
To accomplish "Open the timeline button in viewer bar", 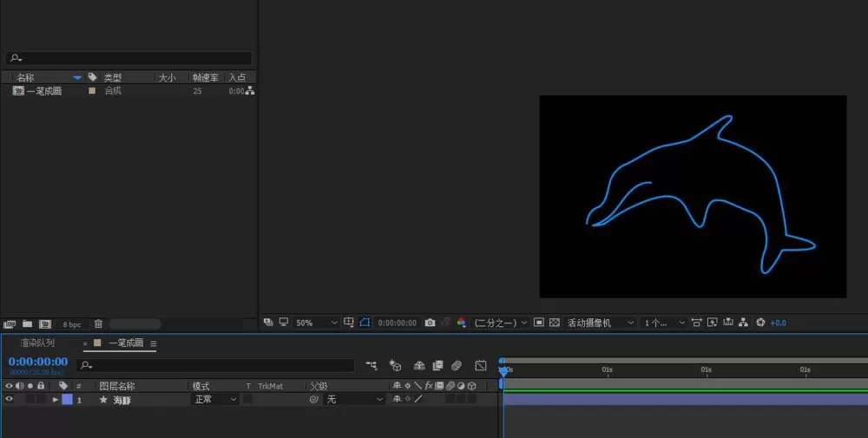I will [728, 323].
